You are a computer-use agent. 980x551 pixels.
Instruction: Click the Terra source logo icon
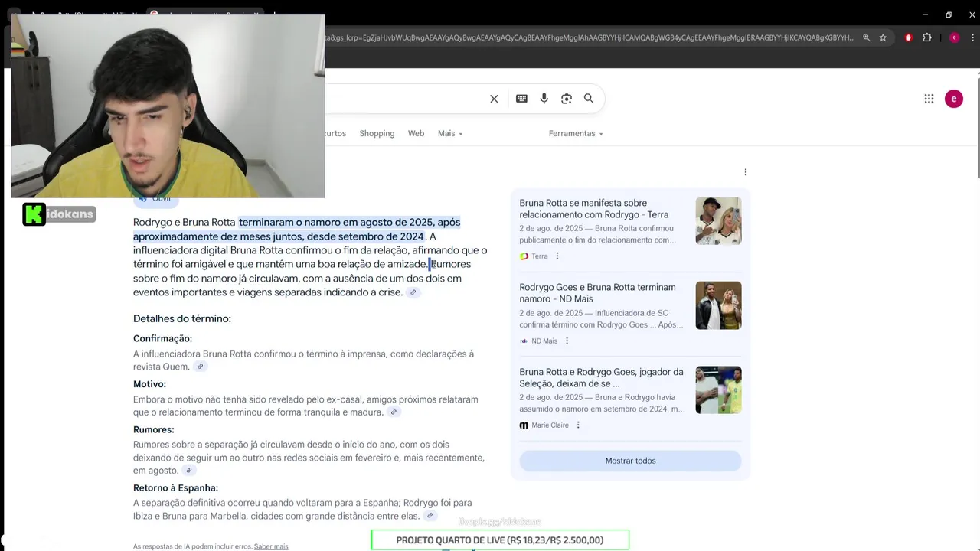[x=524, y=256]
